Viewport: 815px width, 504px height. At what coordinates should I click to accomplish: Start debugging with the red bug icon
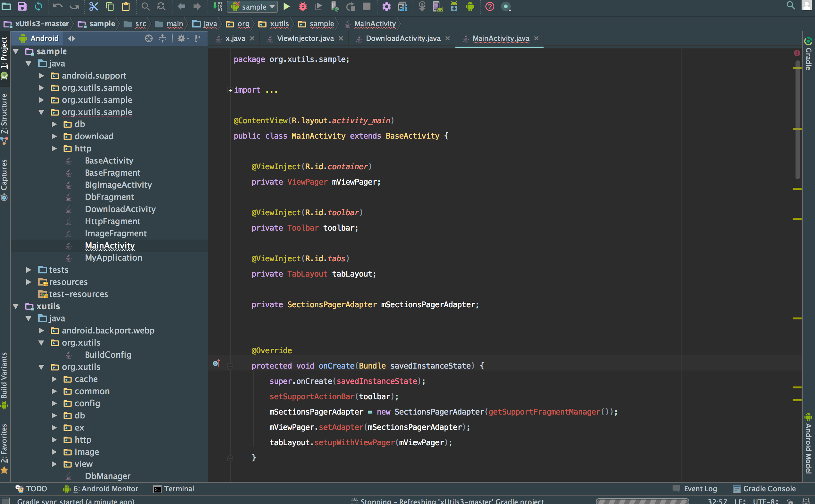click(302, 6)
